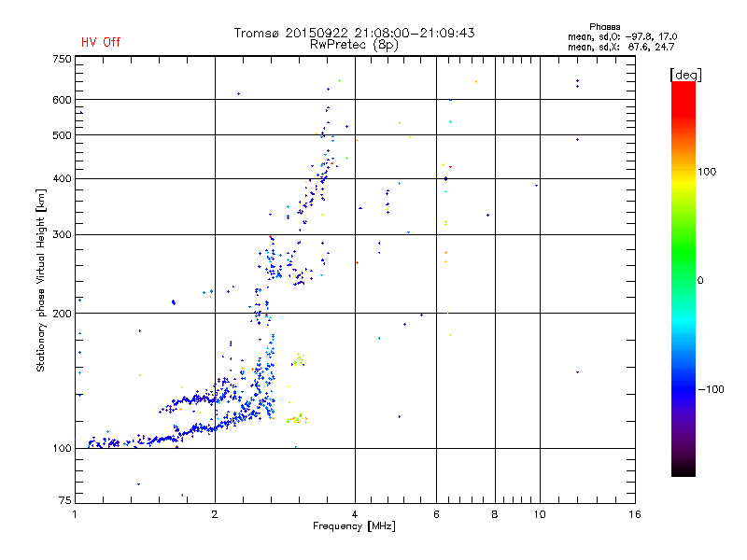Click the colorbar's "100" degree label
The height and width of the screenshot is (560, 747).
(x=707, y=172)
